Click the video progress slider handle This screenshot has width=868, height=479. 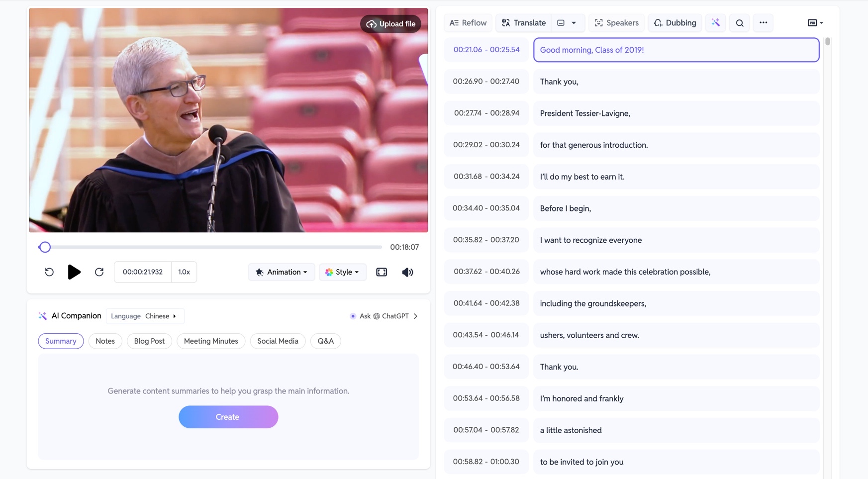point(45,247)
